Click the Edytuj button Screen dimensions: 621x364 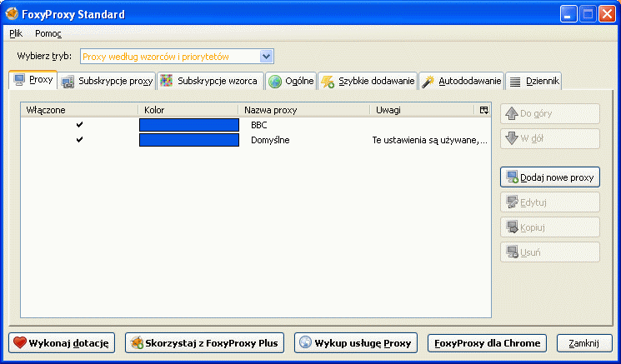coord(550,202)
